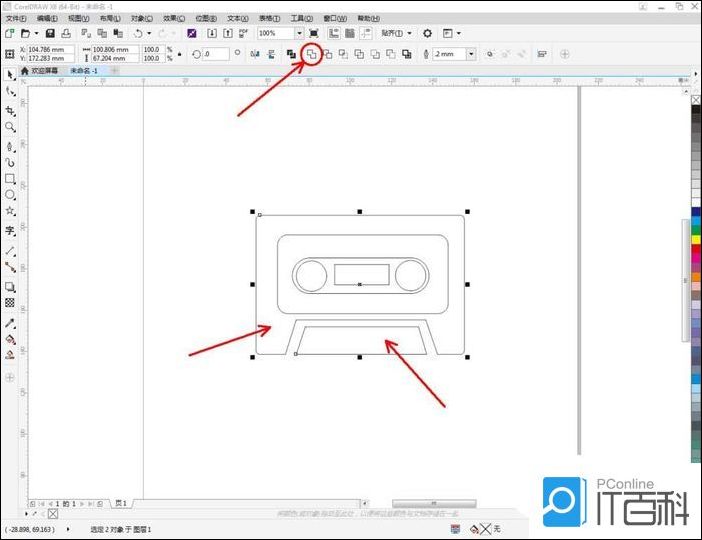This screenshot has height=540, width=702.
Task: Open the 效果(C) menu
Action: 174,18
